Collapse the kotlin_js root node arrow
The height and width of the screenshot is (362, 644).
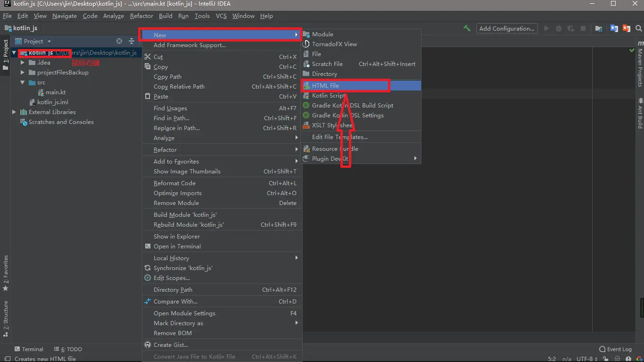coord(14,53)
